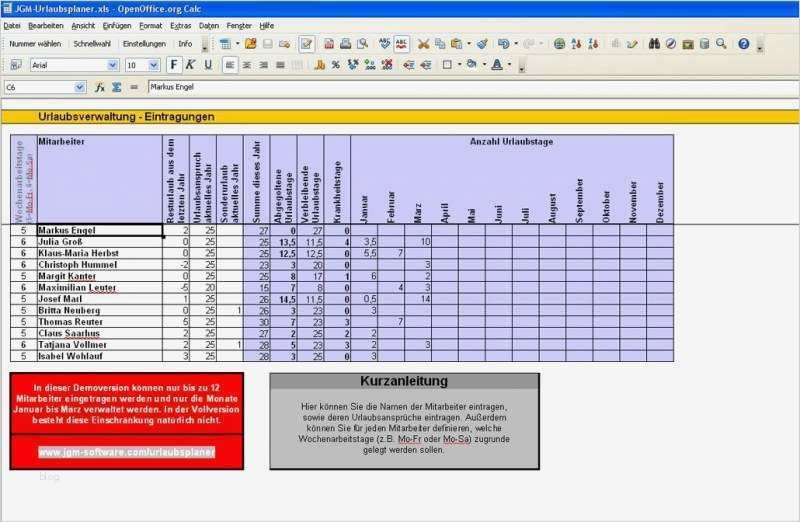Open the Function Wizard fx icon
Image resolution: width=800 pixels, height=522 pixels.
(x=100, y=87)
